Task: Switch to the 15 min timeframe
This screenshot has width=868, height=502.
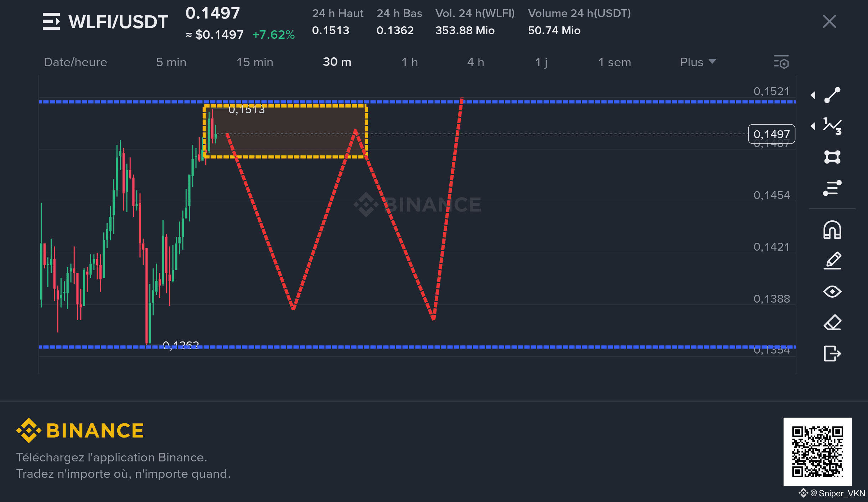Action: click(x=255, y=62)
